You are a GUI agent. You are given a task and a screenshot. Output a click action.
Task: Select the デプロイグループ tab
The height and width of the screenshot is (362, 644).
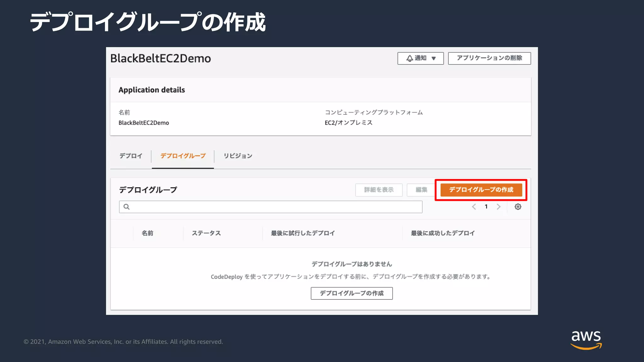(183, 156)
